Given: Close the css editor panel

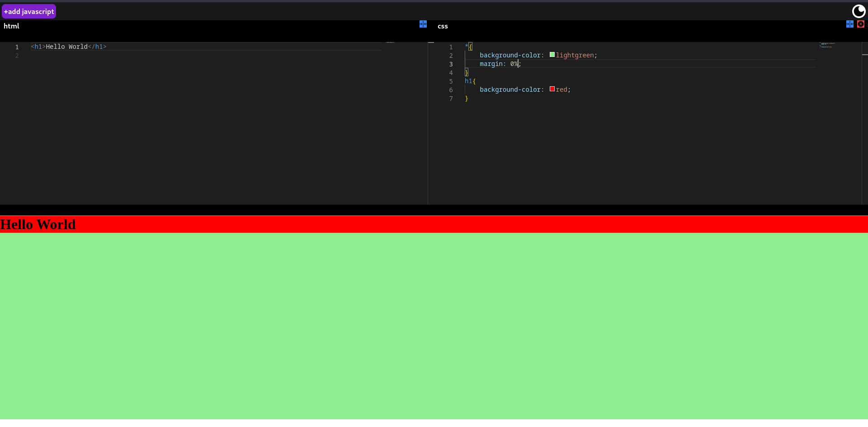Looking at the screenshot, I should [861, 24].
